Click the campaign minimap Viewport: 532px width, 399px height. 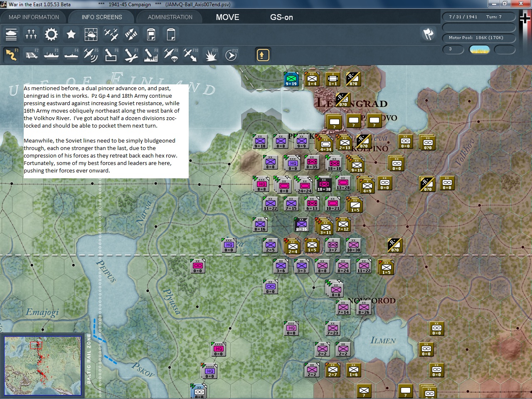click(42, 366)
